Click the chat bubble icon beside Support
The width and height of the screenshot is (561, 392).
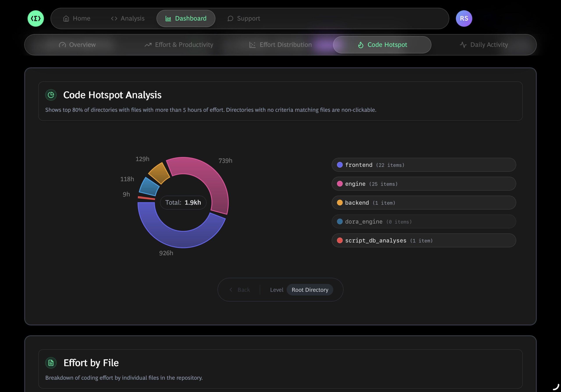tap(230, 19)
